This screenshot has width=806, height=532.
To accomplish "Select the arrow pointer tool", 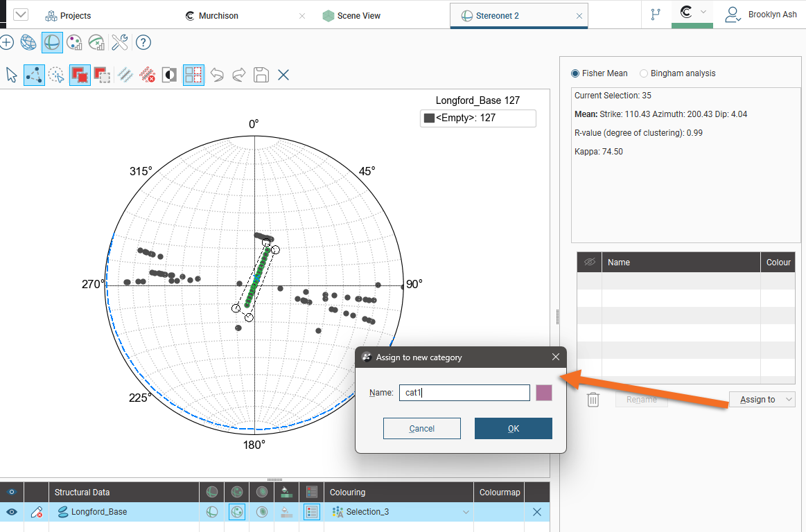I will tap(11, 75).
